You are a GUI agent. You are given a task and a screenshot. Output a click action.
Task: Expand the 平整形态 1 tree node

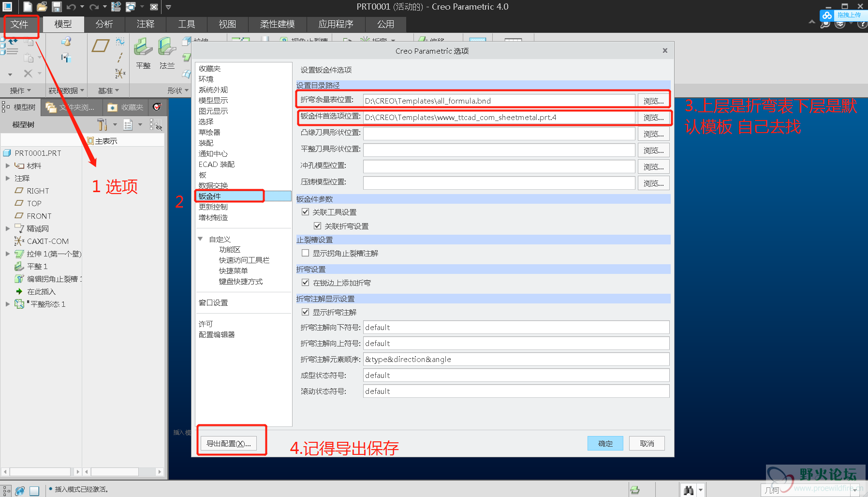[7, 304]
